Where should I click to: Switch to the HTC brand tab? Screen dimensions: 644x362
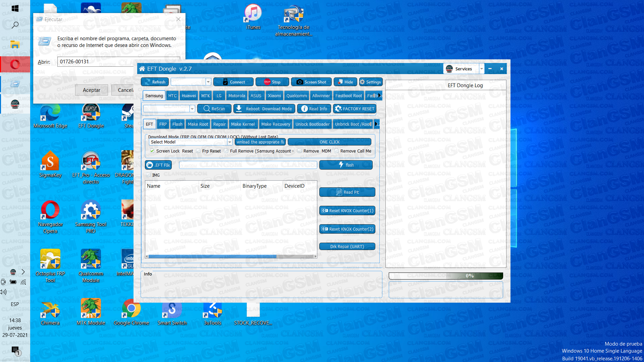pos(172,96)
